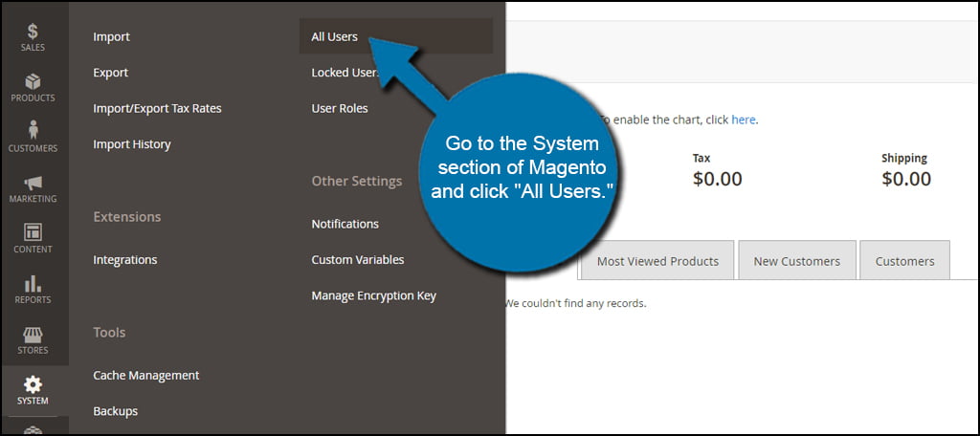Open Backups under Tools
980x436 pixels.
coord(116,411)
